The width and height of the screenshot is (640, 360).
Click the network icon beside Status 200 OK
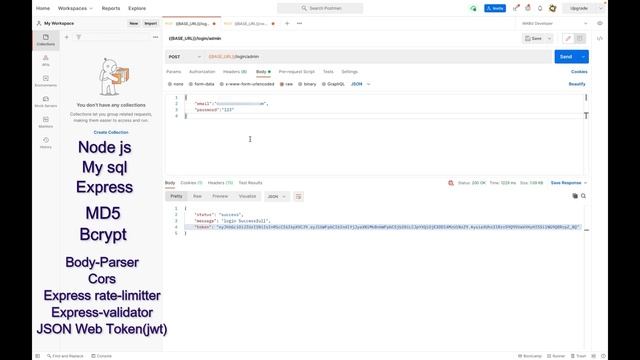[x=451, y=183]
